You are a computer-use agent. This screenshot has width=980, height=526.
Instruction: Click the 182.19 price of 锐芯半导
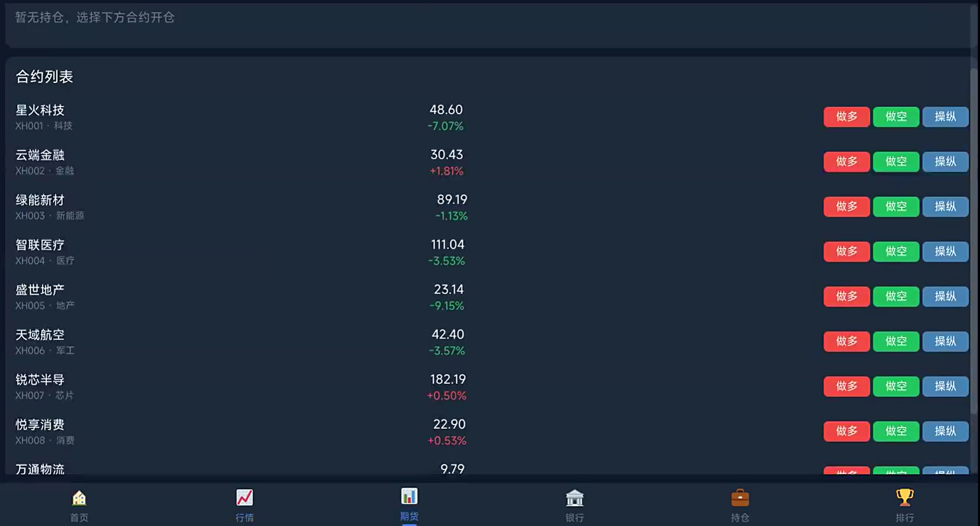point(447,379)
